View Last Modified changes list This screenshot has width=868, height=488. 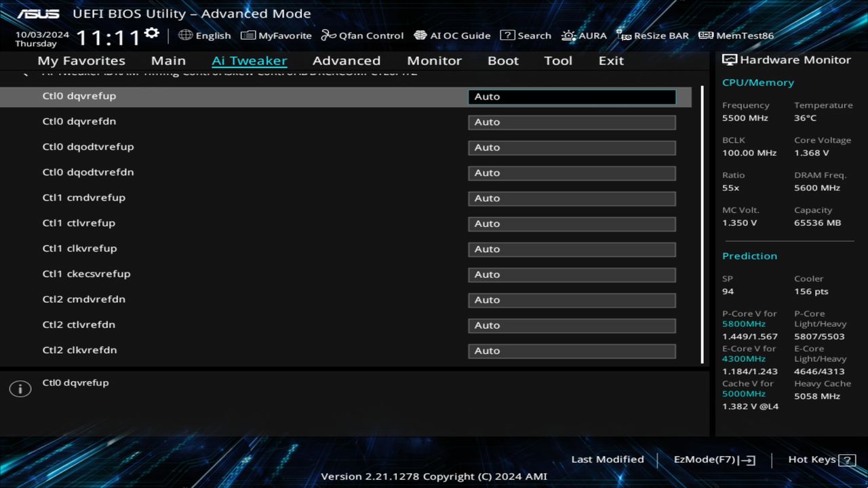607,459
